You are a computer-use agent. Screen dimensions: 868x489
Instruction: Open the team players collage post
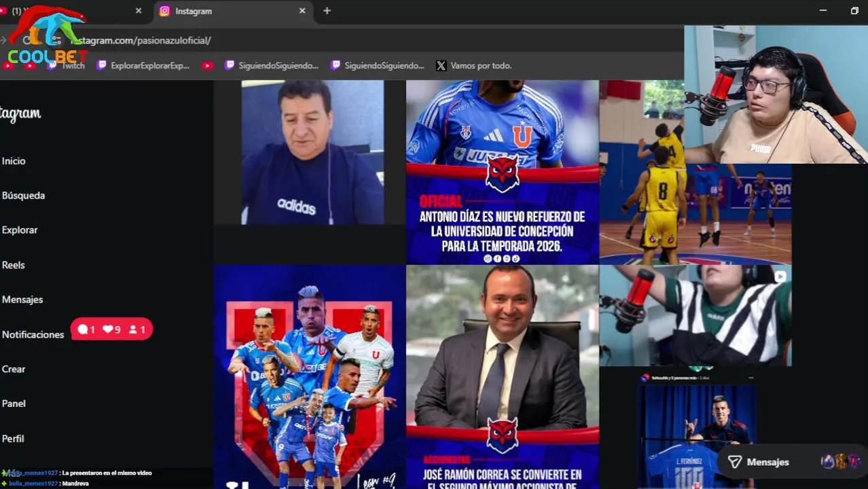309,377
